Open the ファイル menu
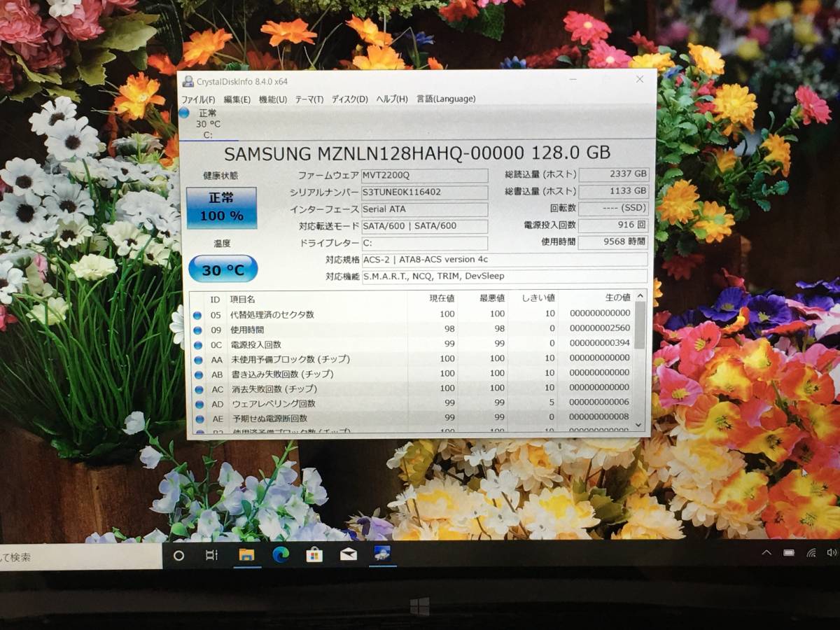The height and width of the screenshot is (630, 840). tap(197, 99)
